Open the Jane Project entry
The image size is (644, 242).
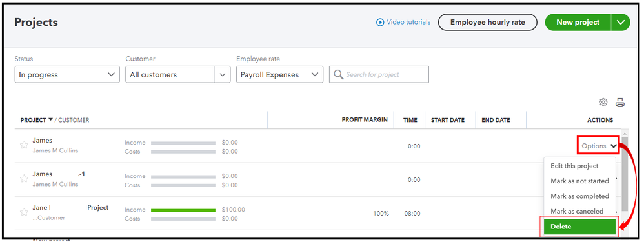click(70, 208)
